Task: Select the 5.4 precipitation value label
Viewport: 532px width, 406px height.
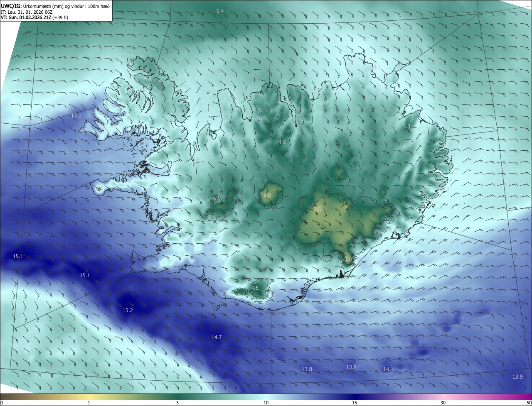Action: point(220,11)
